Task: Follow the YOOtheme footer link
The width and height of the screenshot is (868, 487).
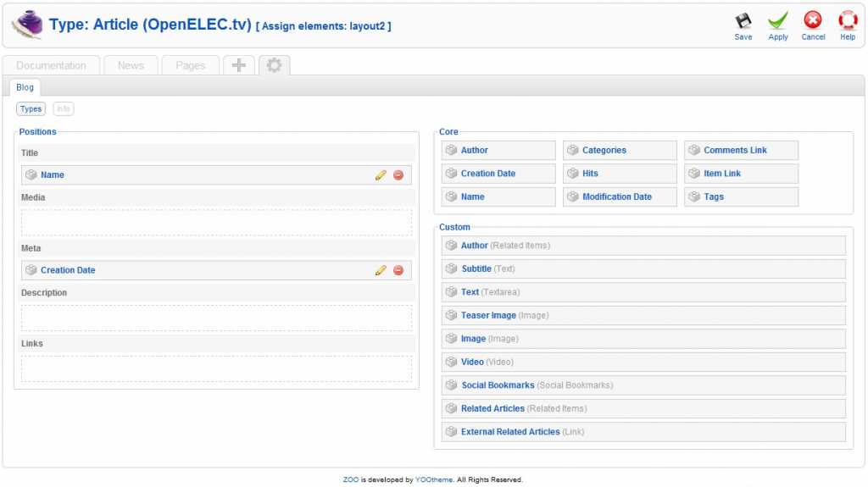Action: click(434, 479)
